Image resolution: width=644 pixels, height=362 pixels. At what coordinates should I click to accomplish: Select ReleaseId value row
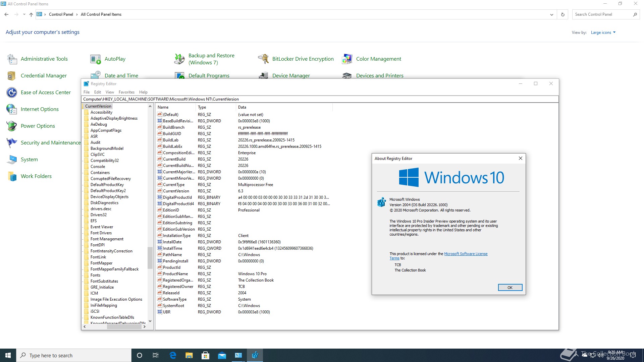244,293
